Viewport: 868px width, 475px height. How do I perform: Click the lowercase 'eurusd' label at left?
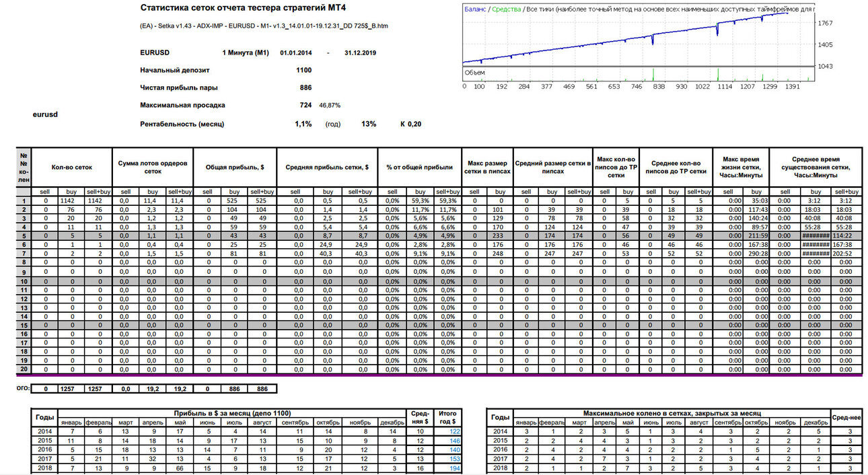[x=45, y=114]
